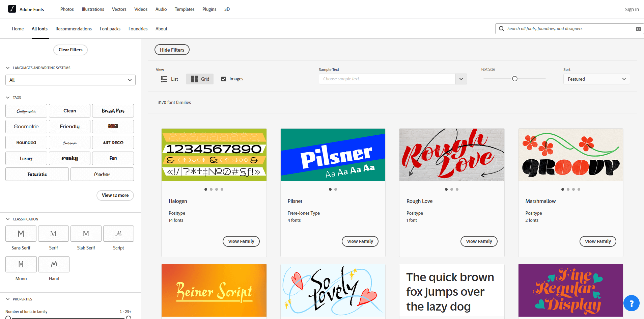Select the Script classification filter

[118, 234]
